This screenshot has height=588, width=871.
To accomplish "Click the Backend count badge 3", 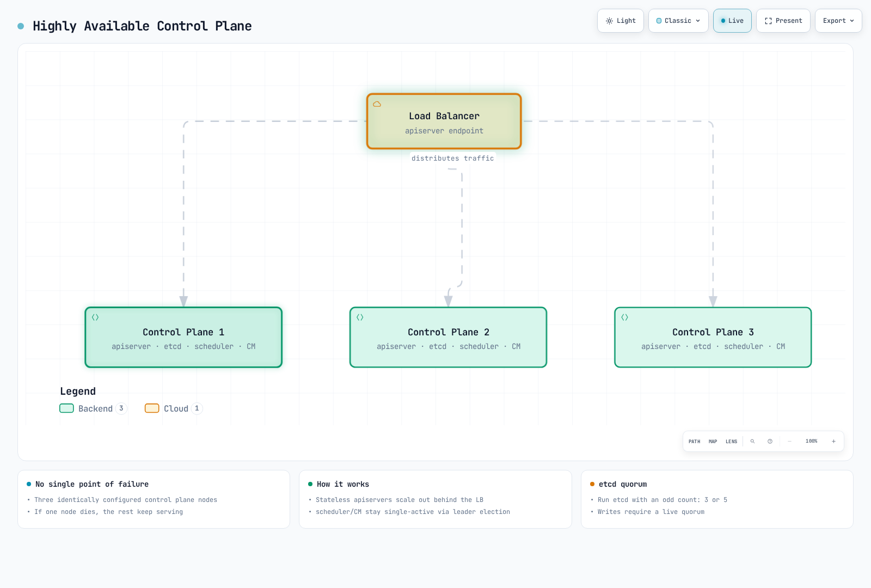I will [121, 408].
